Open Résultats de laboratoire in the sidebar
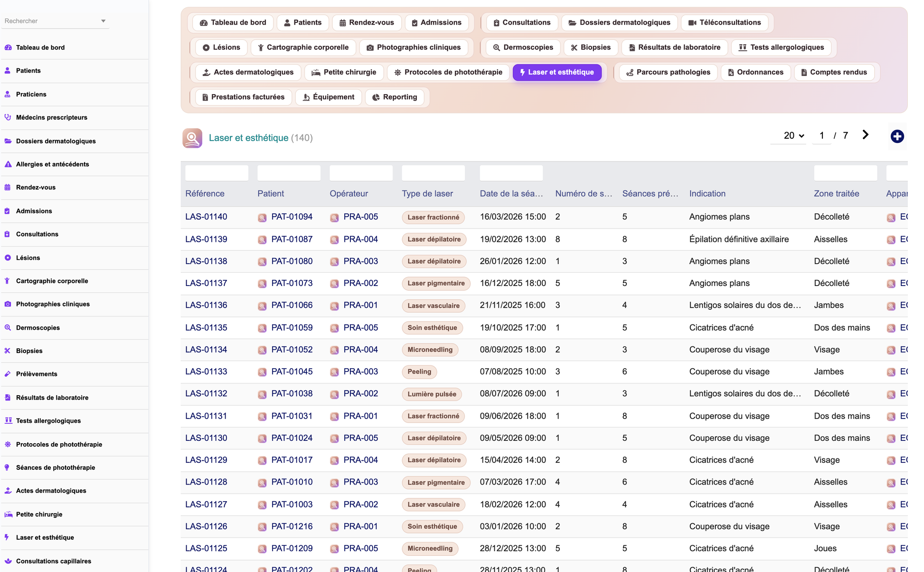Viewport: 924px width, 572px height. (75, 398)
